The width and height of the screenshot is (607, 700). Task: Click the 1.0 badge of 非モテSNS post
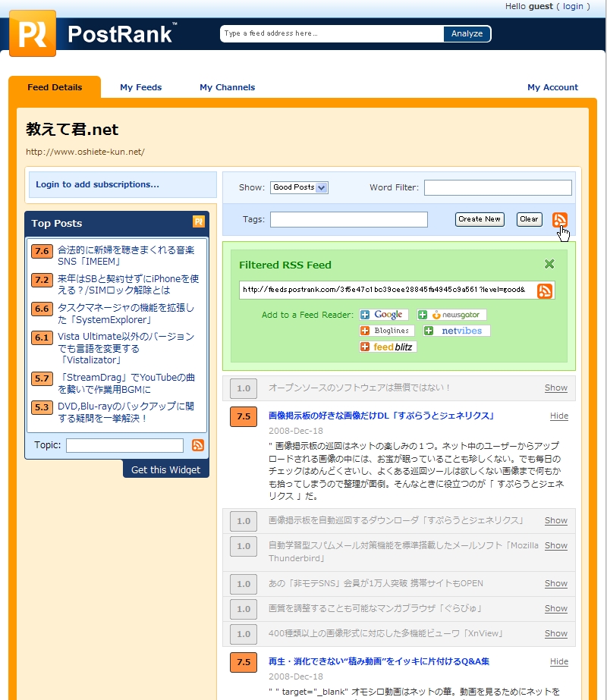(x=244, y=584)
